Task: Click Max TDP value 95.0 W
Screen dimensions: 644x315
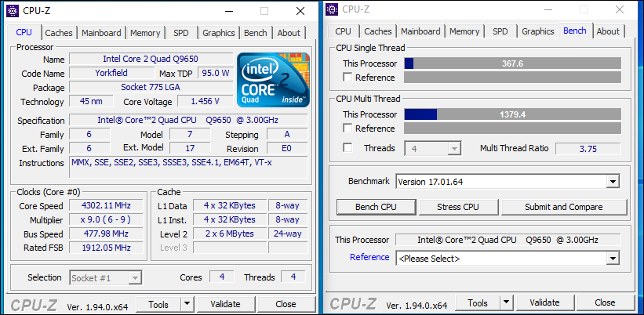Action: (x=215, y=73)
